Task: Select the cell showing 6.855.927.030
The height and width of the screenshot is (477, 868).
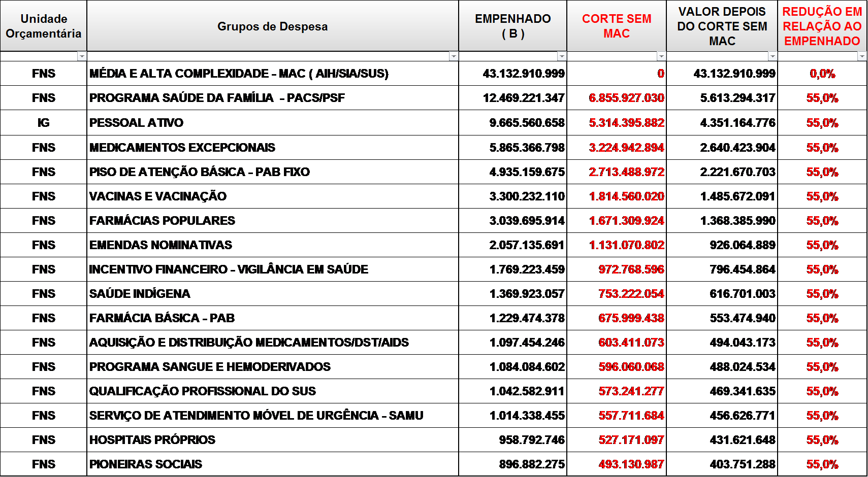Action: click(x=626, y=98)
